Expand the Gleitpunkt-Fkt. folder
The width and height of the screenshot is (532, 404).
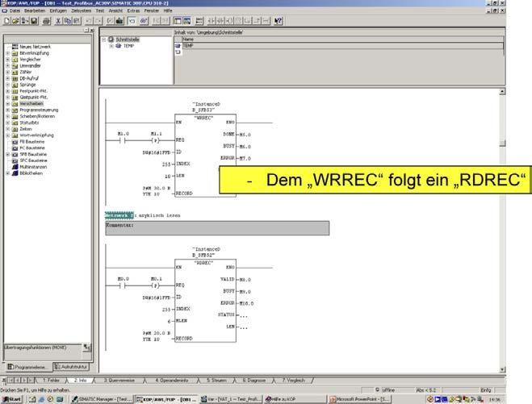pyautogui.click(x=8, y=98)
